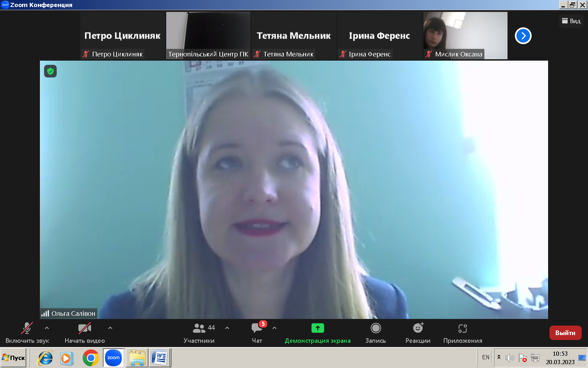Click muted mic icon on Петро Циклиняк label

(x=86, y=54)
